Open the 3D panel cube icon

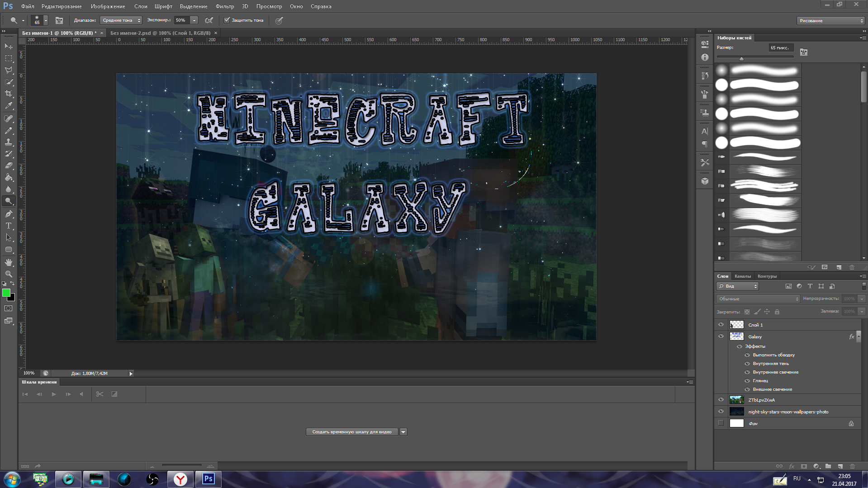pyautogui.click(x=705, y=181)
